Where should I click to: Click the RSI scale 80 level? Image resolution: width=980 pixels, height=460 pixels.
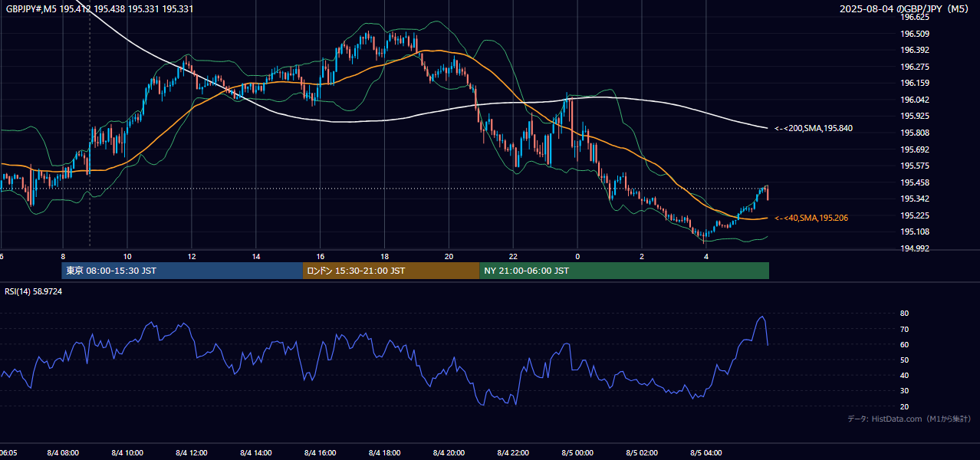click(x=904, y=314)
